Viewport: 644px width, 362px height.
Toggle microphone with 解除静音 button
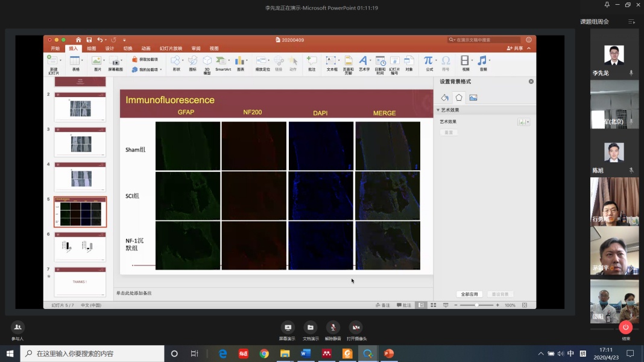click(x=333, y=327)
